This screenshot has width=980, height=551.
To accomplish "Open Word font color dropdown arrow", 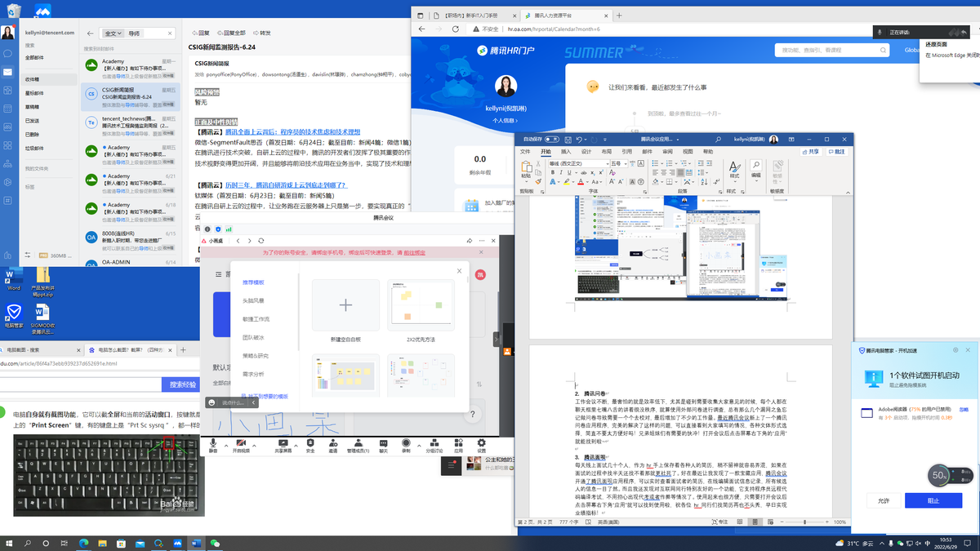I will pyautogui.click(x=587, y=182).
